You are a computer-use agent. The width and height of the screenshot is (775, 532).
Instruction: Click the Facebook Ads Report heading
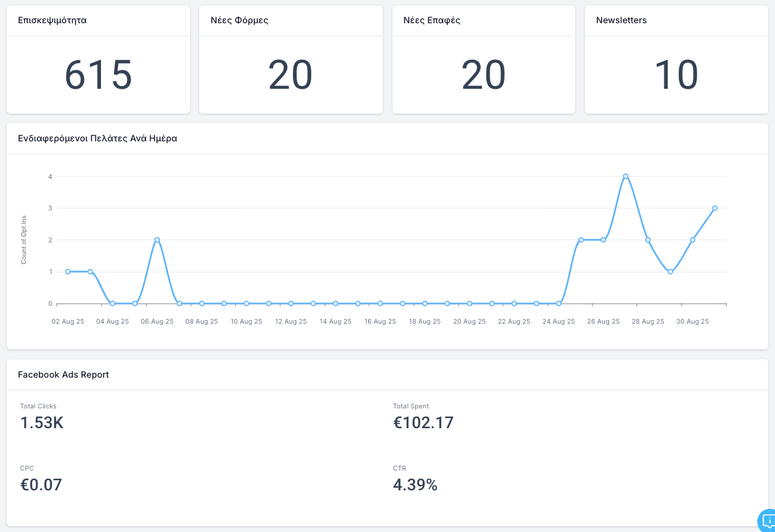click(64, 375)
